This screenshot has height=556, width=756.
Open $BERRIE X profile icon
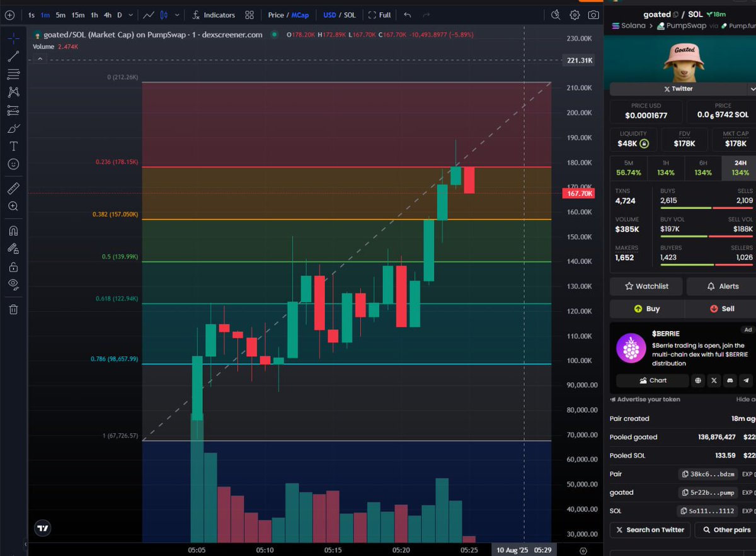[x=714, y=380]
